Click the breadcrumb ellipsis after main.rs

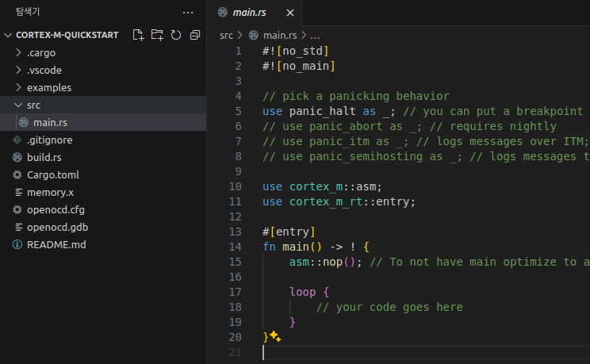click(x=315, y=36)
